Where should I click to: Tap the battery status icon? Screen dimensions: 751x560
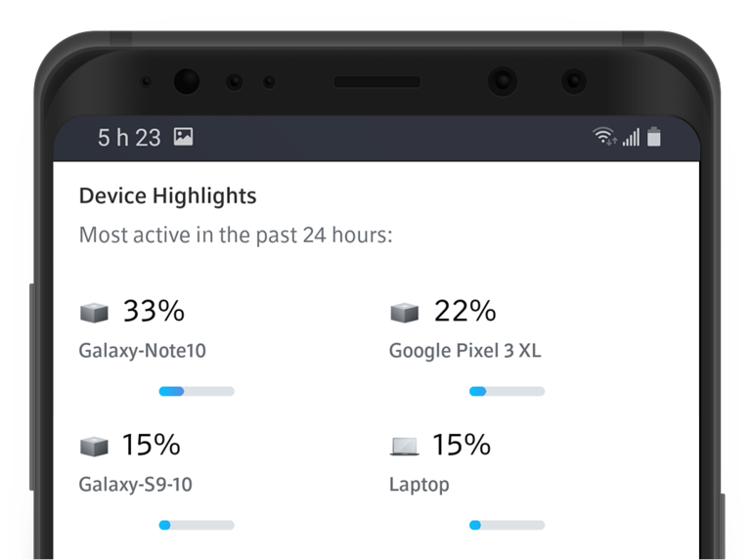654,137
